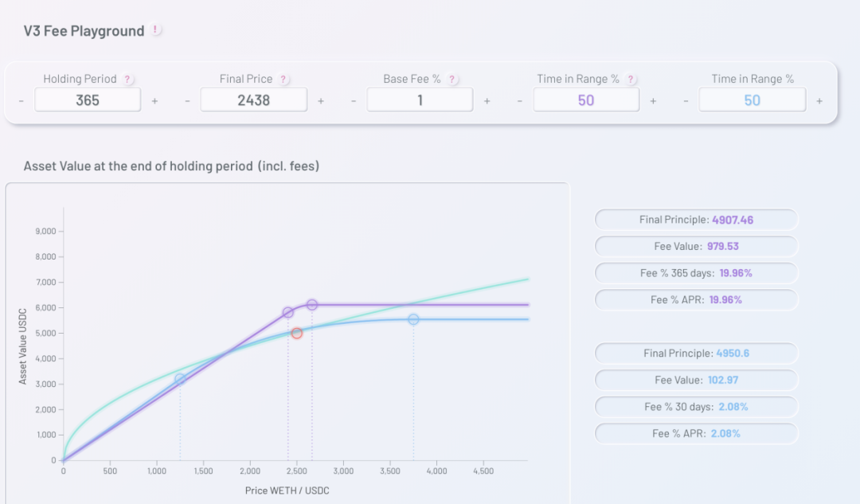Click the purple range handle at chart plateau
This screenshot has height=504, width=860.
coord(311,304)
